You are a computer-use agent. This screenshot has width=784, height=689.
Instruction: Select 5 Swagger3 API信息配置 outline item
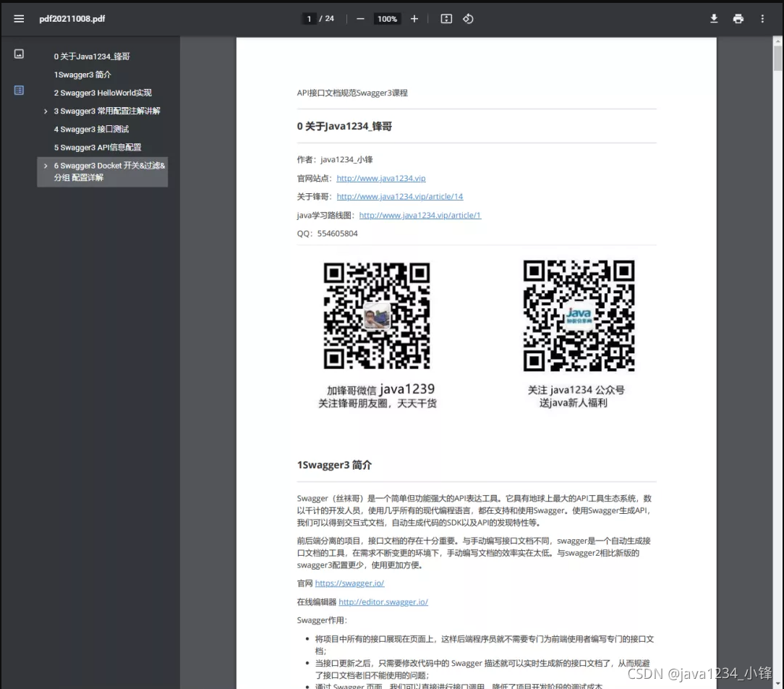pos(98,147)
